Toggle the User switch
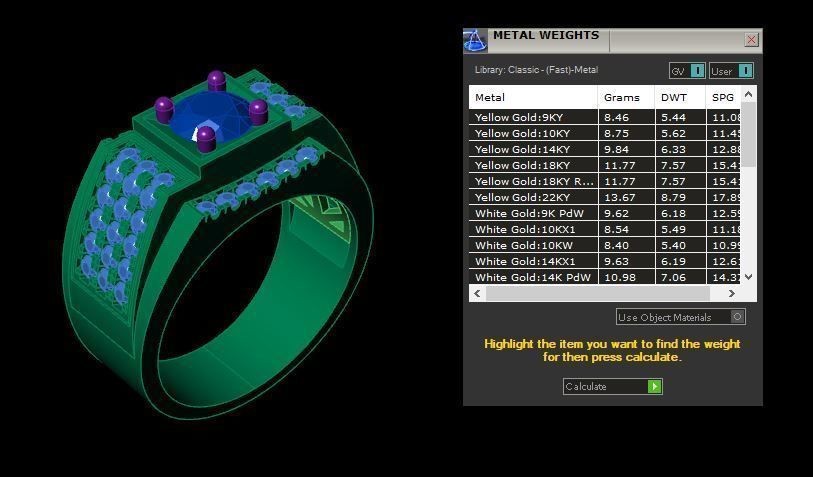The height and width of the screenshot is (477, 813). [731, 71]
